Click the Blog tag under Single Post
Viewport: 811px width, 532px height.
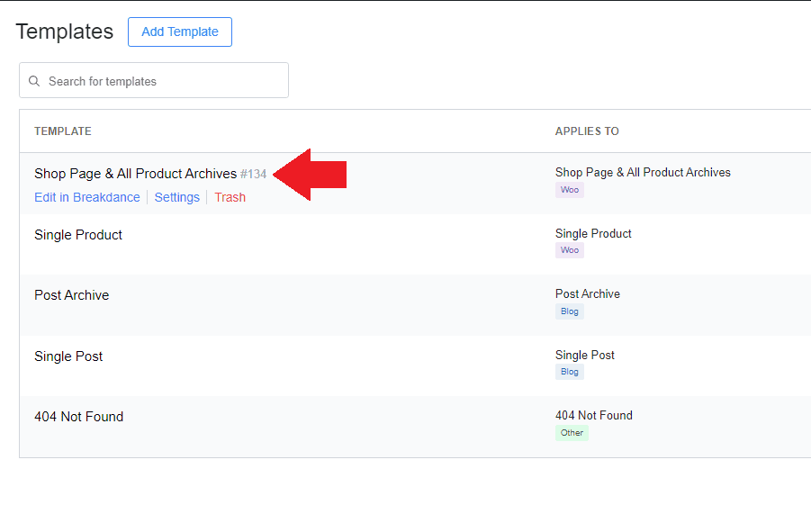pyautogui.click(x=570, y=372)
